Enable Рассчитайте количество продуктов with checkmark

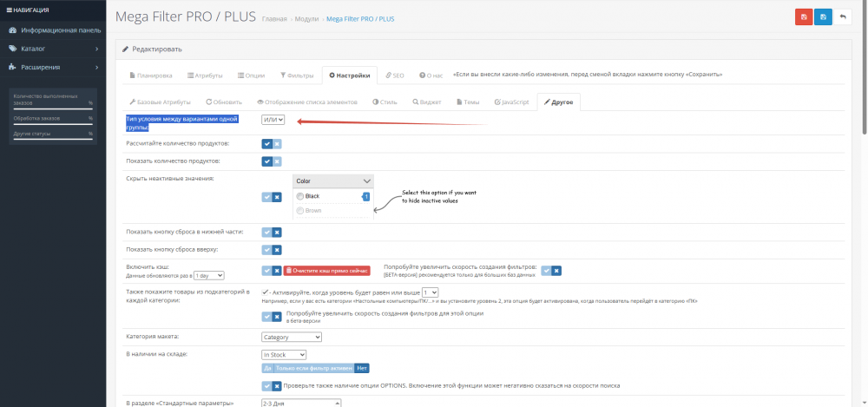tap(266, 144)
